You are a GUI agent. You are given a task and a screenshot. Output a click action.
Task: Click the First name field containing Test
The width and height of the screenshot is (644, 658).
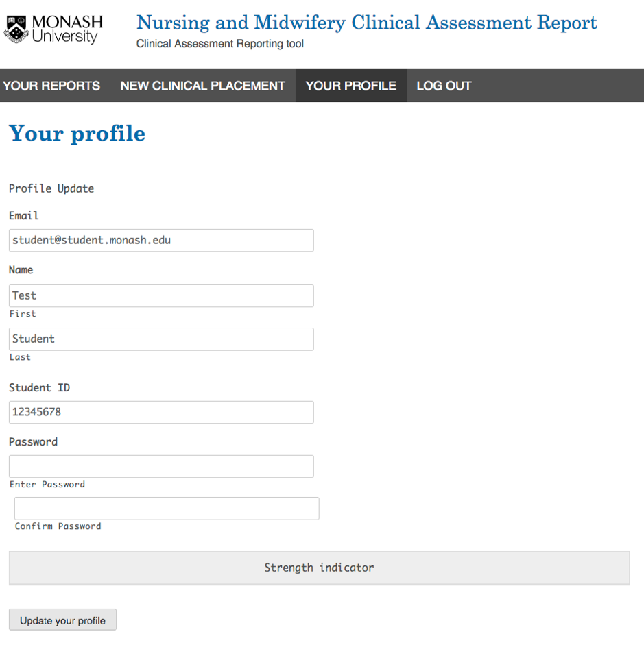tap(161, 295)
